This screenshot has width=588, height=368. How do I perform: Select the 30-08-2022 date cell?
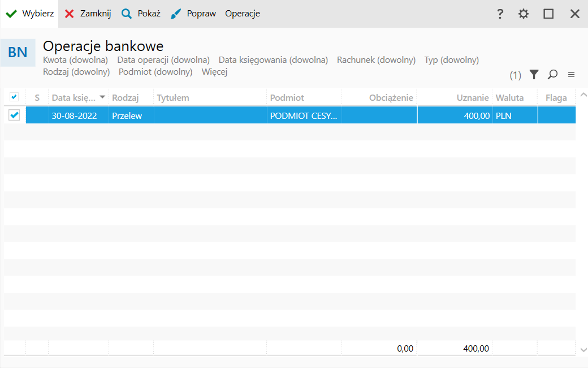[79, 115]
